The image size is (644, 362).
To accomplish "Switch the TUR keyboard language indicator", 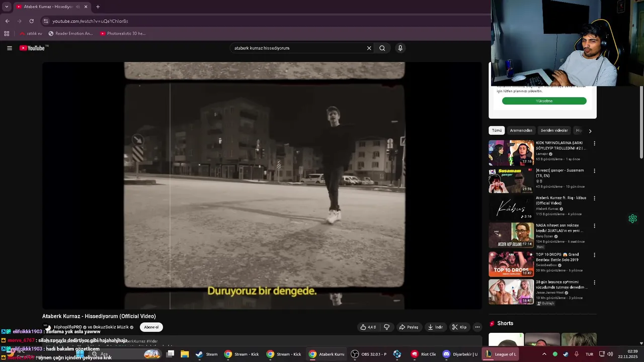I will tap(589, 354).
